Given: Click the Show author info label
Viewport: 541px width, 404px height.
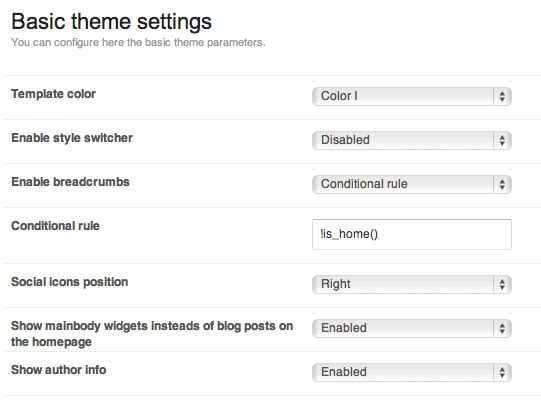Looking at the screenshot, I should 59,370.
